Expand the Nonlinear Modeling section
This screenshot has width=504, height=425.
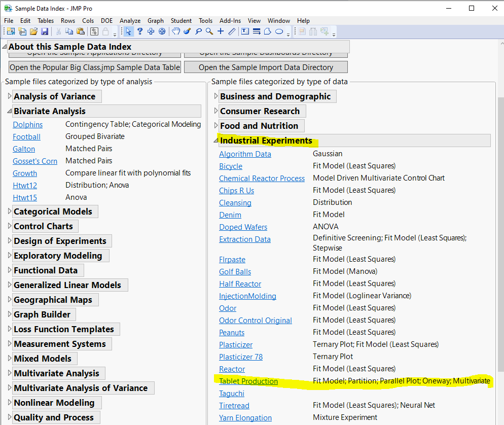click(x=9, y=402)
